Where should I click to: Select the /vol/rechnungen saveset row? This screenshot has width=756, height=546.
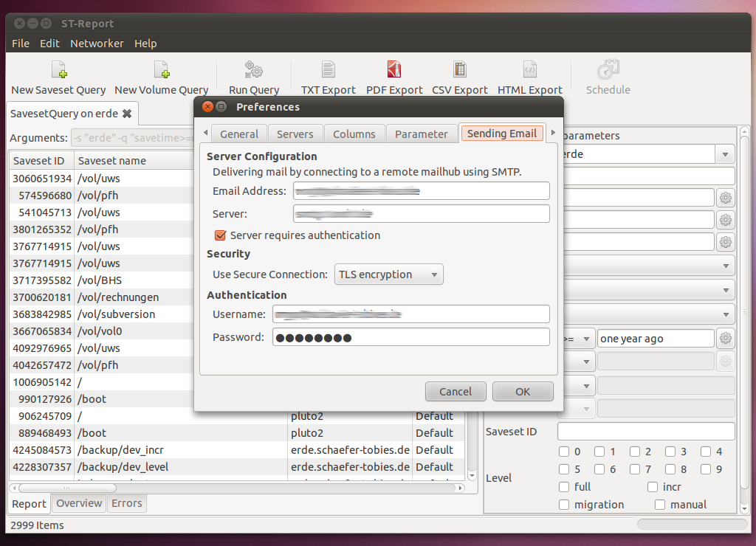(x=101, y=297)
